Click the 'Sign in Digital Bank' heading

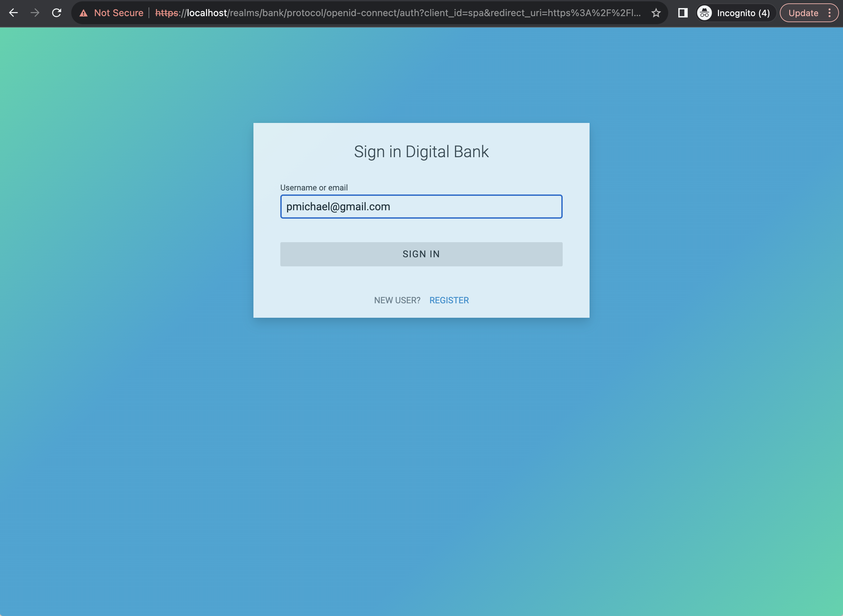pos(421,152)
